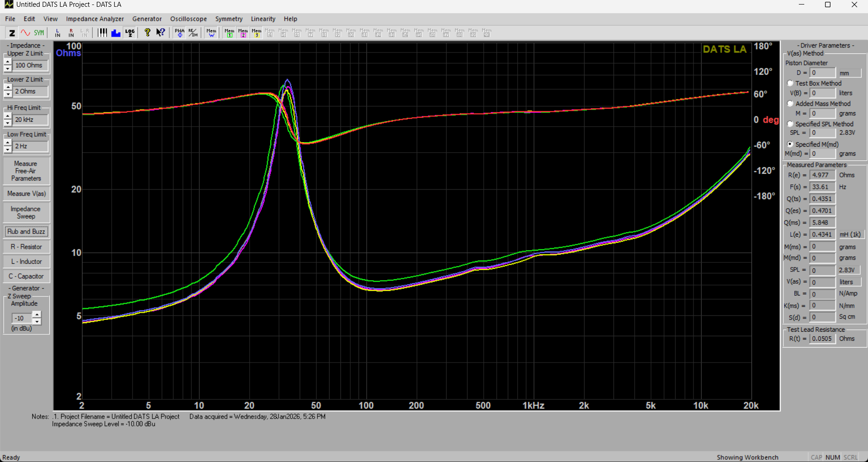Image resolution: width=868 pixels, height=462 pixels.
Task: Select the Added Mass Method radio button
Action: point(790,104)
